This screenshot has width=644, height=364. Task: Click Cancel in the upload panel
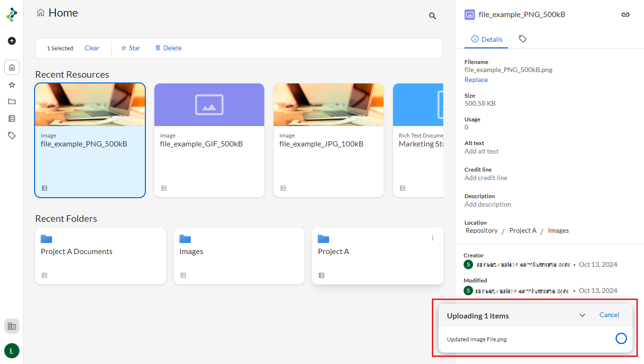point(609,315)
